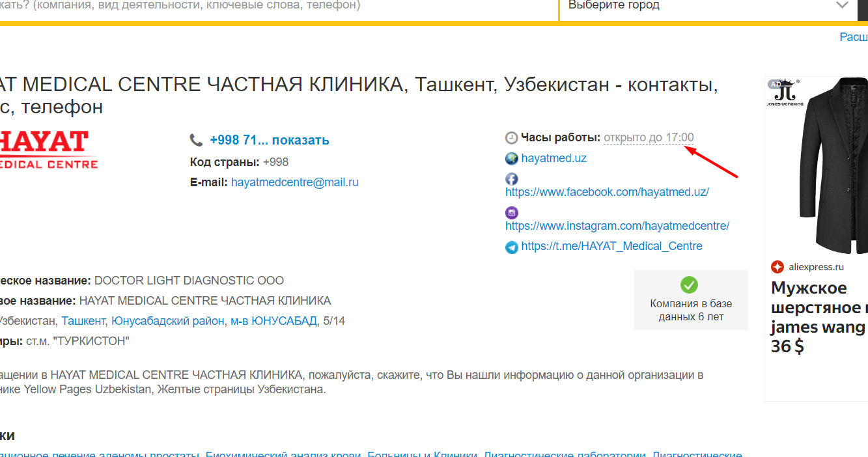Expand working hours открыто до 17:00
Viewport: 868px width, 457px height.
(649, 138)
